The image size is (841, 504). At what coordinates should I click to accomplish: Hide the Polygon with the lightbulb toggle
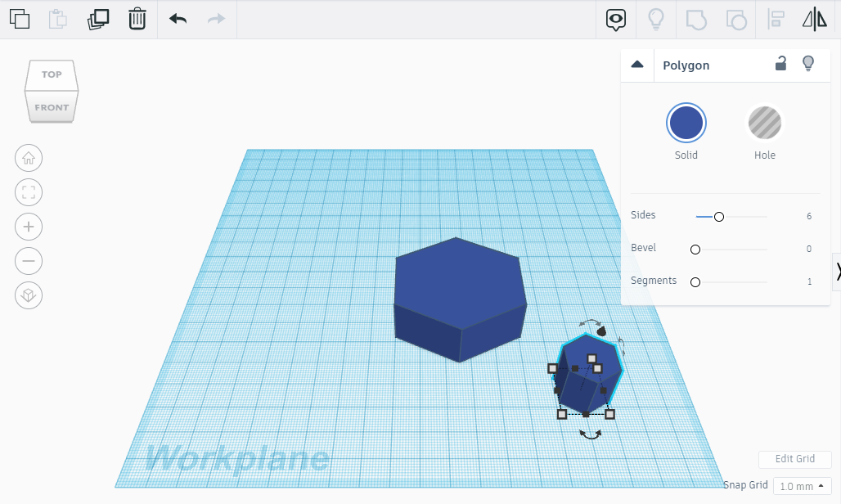coord(808,63)
